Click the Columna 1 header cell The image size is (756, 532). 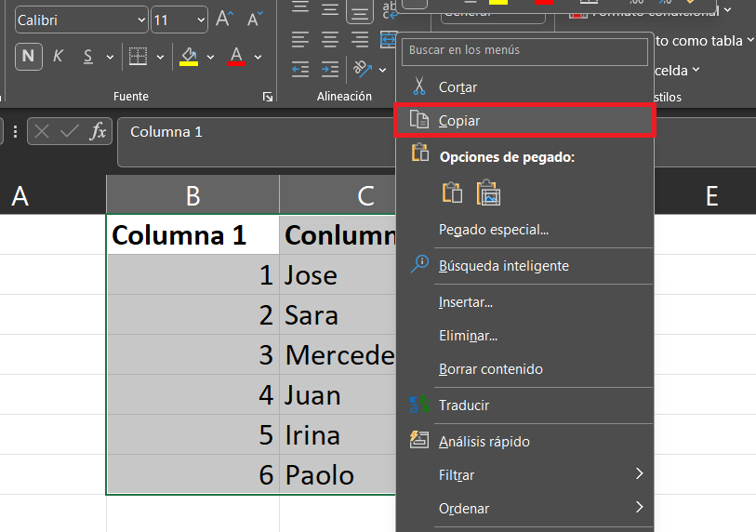point(192,235)
